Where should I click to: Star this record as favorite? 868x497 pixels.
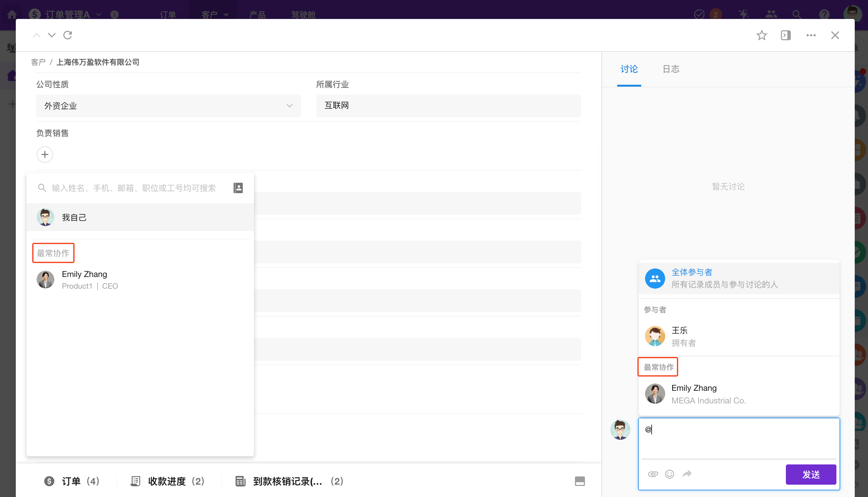pos(762,35)
